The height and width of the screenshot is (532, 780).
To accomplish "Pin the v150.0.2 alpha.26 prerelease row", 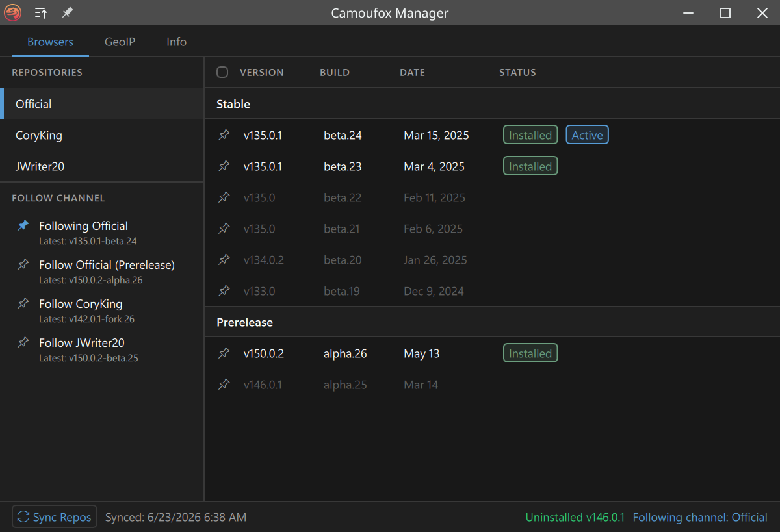I will click(224, 353).
